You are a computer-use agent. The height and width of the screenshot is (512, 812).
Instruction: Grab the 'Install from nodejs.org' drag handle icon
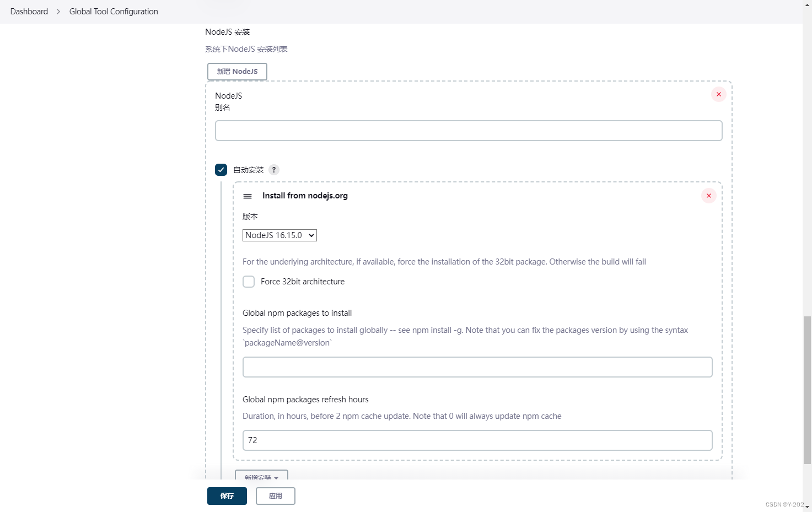click(x=248, y=196)
